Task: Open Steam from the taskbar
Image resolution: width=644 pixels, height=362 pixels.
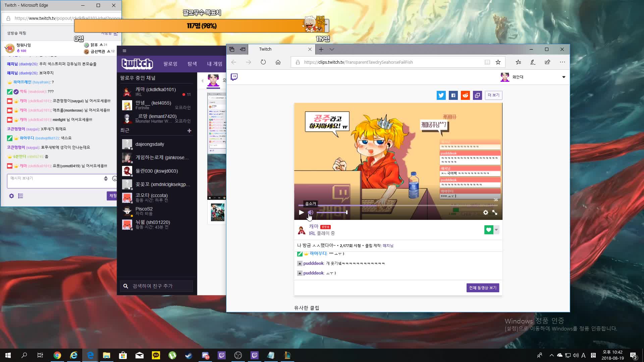Action: point(189,355)
